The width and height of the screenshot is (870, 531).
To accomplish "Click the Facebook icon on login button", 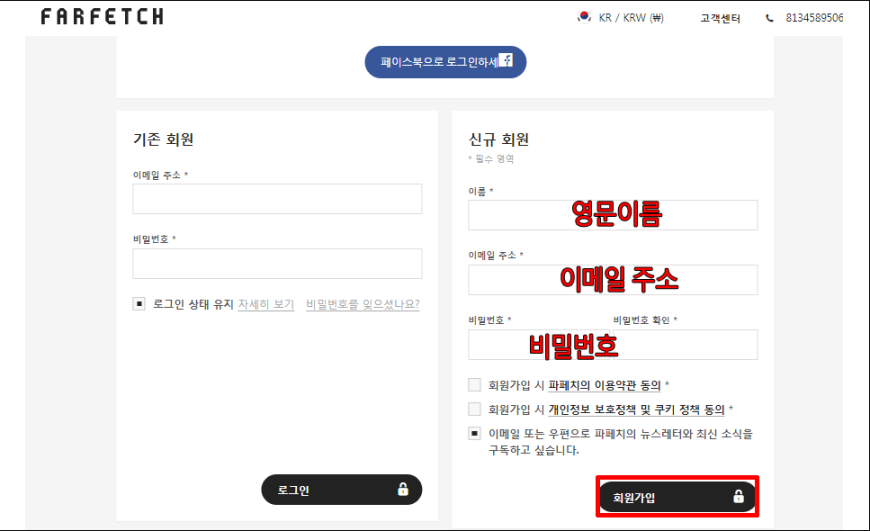I will tap(505, 60).
